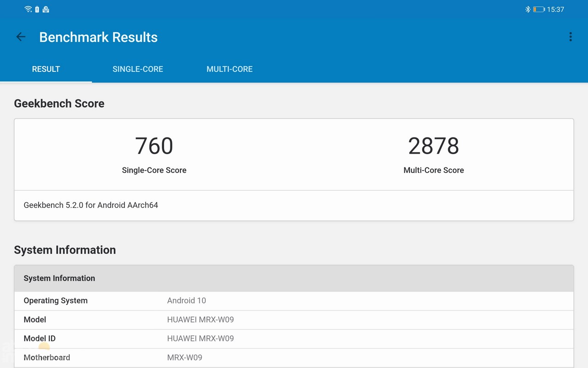588x368 pixels.
Task: Switch to the MULTI-CORE tab
Action: [230, 69]
